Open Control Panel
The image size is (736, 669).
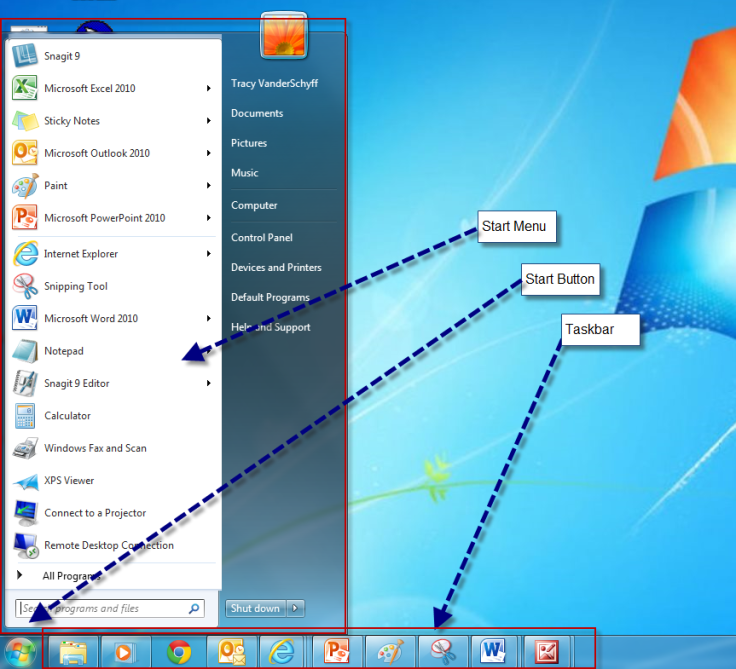pos(261,238)
